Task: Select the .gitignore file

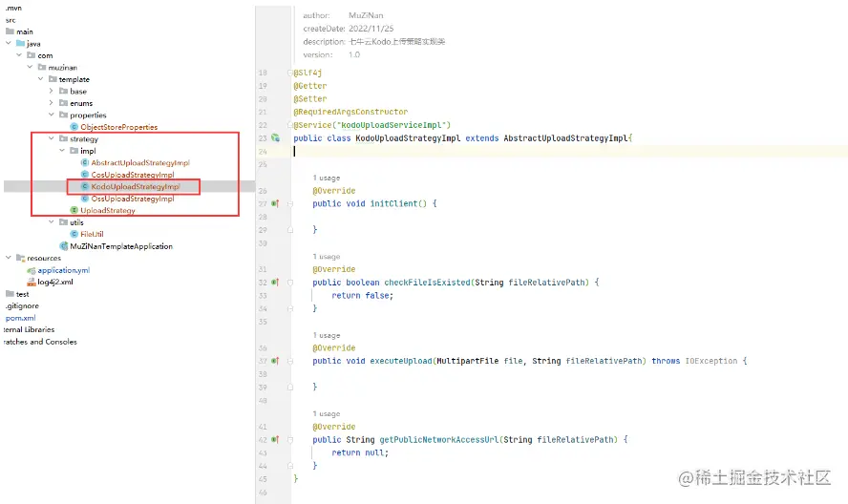Action: coord(22,305)
